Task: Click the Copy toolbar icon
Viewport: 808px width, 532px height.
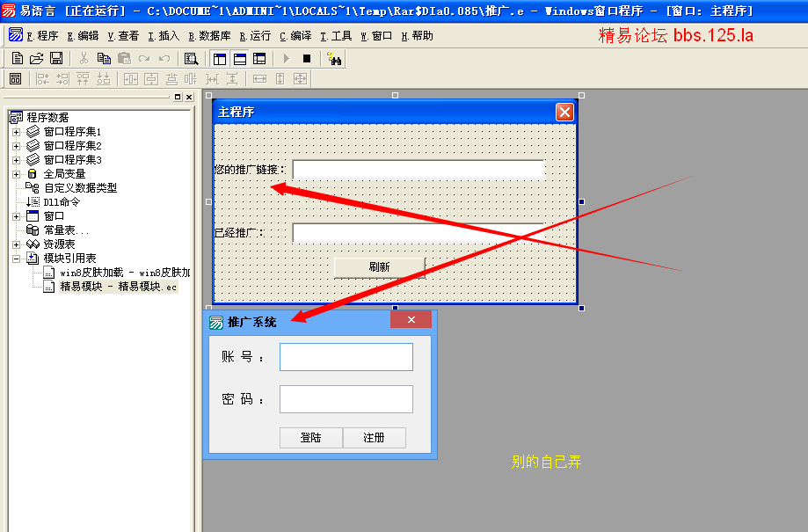Action: (x=104, y=59)
